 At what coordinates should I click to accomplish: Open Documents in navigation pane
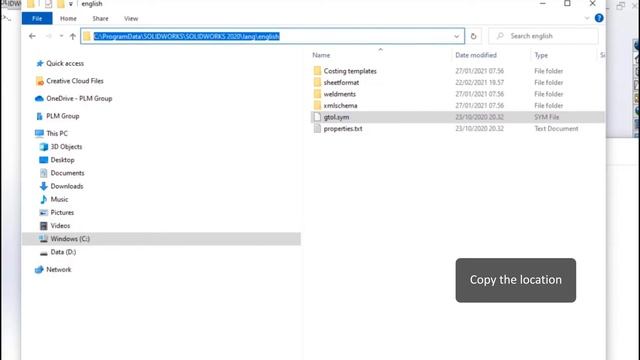pos(67,173)
